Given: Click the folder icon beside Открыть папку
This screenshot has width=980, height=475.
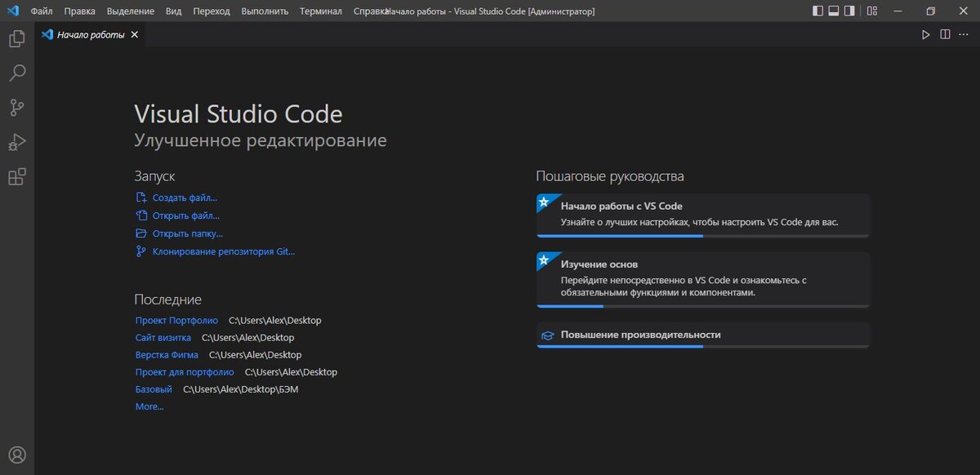Looking at the screenshot, I should (x=141, y=233).
